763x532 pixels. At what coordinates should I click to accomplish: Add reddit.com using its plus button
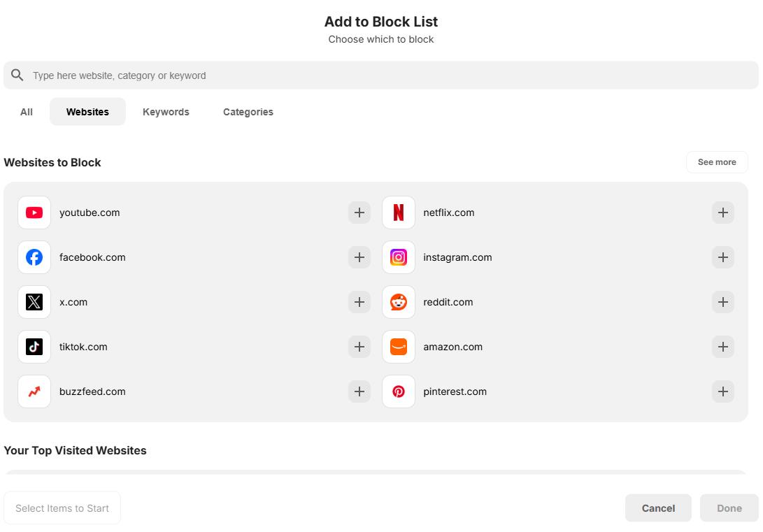coord(722,302)
